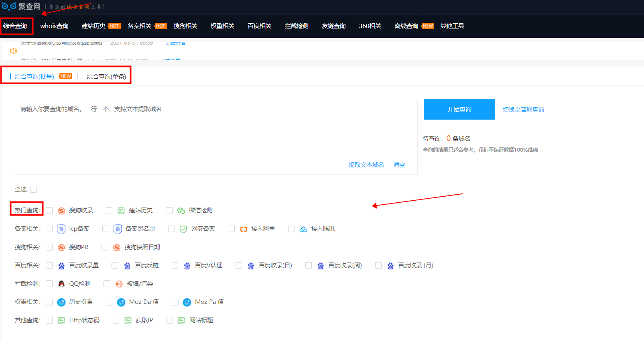Click the speaker announcement icon
Image resolution: width=644 pixels, height=342 pixels.
[x=14, y=51]
